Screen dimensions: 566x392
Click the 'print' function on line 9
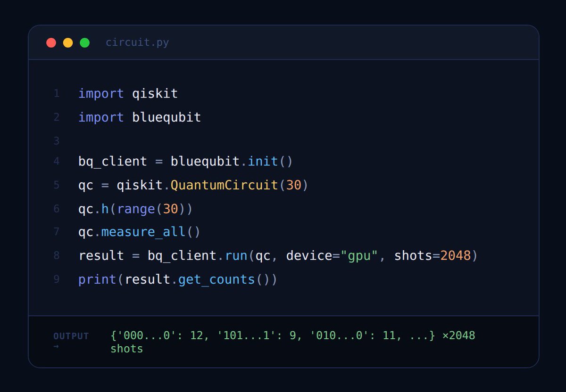(98, 279)
